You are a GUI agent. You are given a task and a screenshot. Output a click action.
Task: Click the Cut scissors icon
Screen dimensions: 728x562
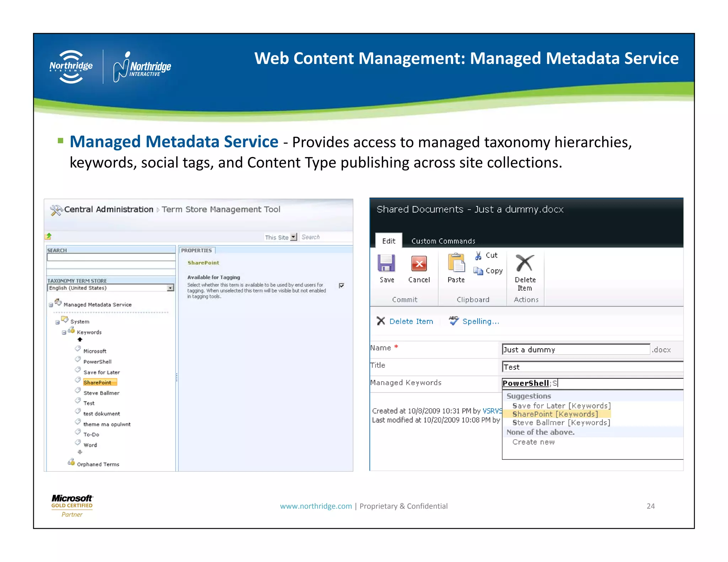pyautogui.click(x=478, y=255)
